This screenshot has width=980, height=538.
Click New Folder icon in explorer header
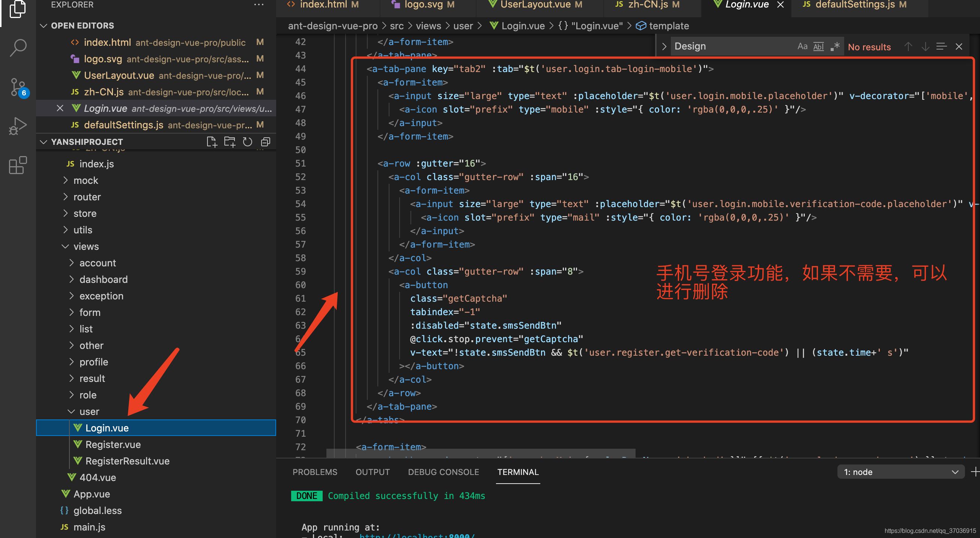tap(229, 142)
